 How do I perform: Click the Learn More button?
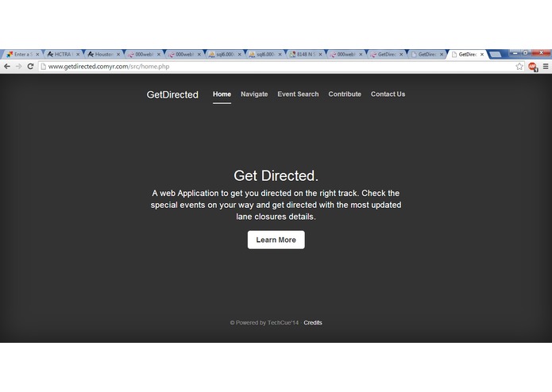point(276,240)
